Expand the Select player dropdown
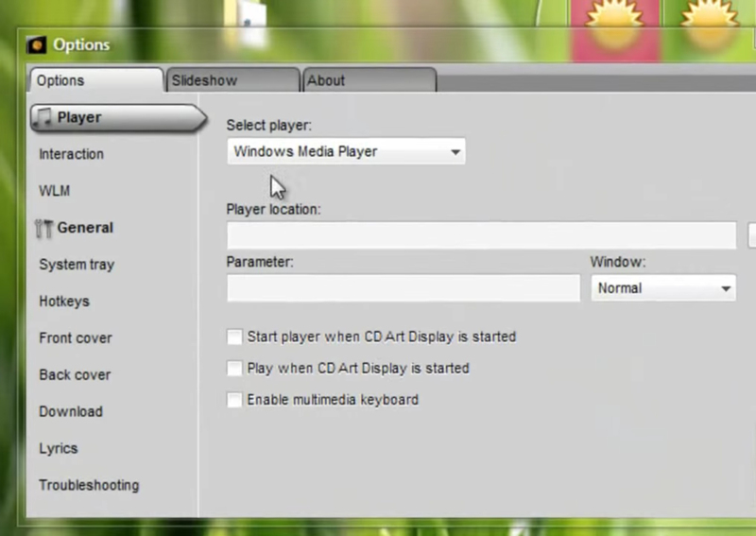 coord(346,151)
